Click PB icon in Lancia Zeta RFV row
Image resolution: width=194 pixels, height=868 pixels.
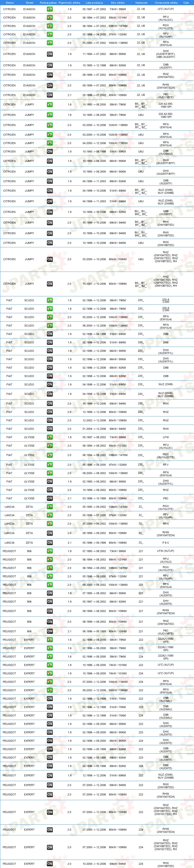click(50, 515)
